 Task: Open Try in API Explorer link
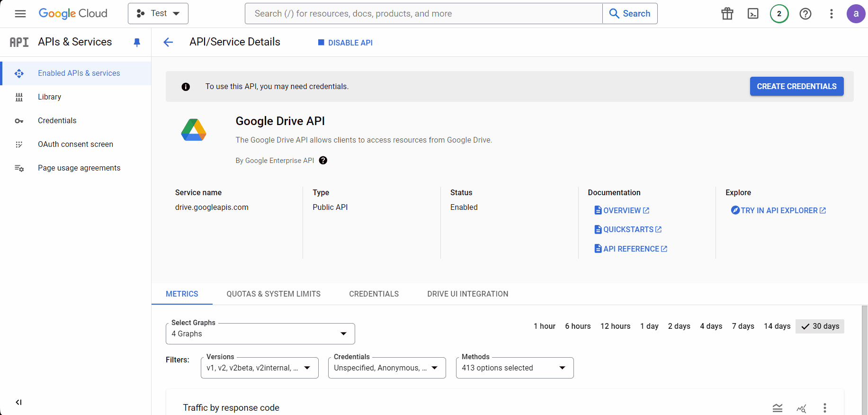779,210
